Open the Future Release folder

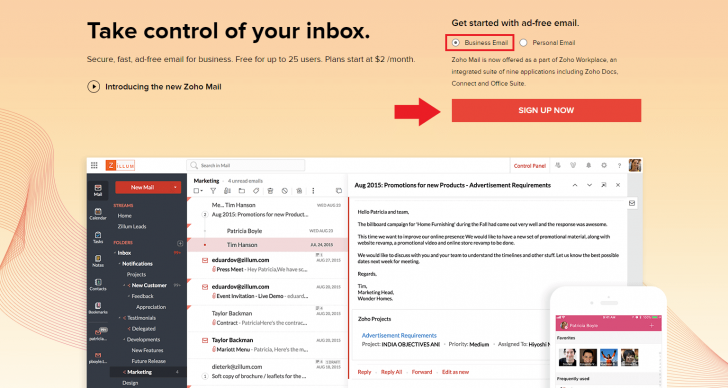tap(149, 361)
